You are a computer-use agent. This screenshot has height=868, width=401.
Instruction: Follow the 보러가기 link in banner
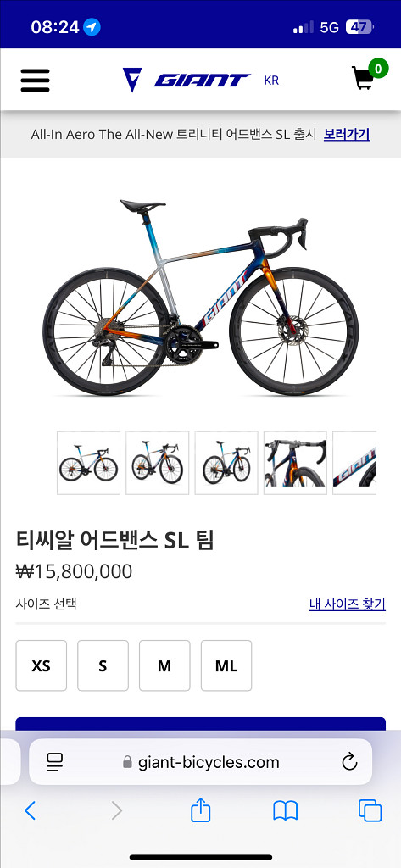pos(347,134)
